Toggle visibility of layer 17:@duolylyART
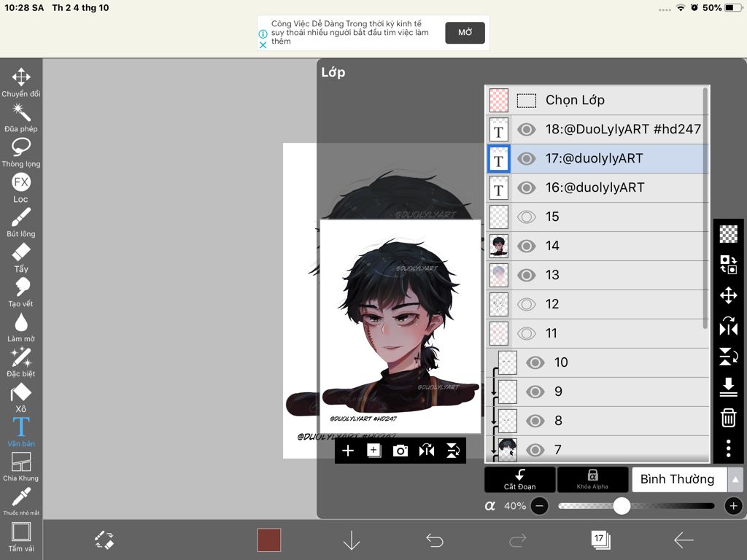Screen dimensions: 747x560 tap(527, 158)
